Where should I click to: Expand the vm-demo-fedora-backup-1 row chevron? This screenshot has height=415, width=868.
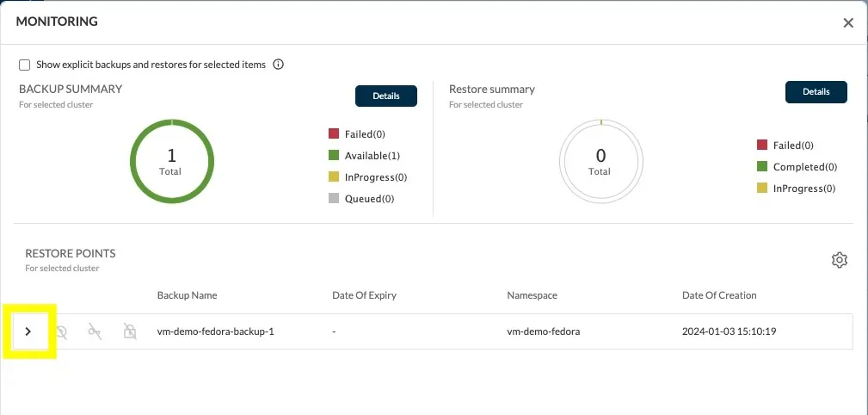[x=28, y=331]
